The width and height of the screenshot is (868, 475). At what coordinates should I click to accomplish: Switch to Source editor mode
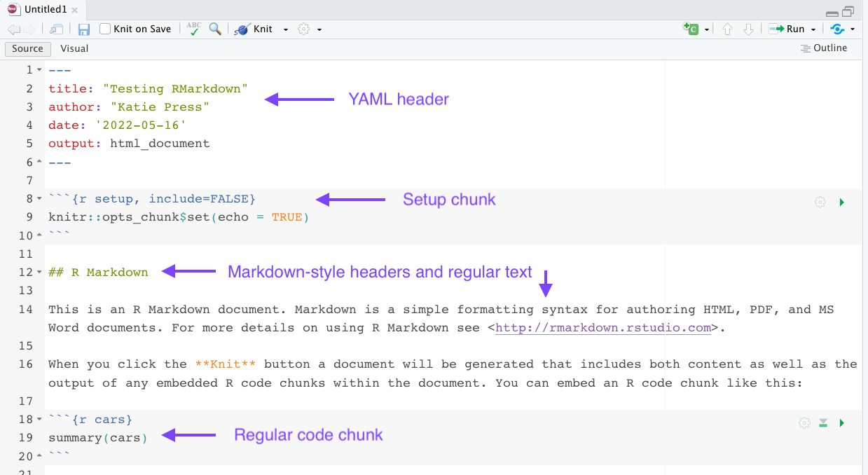(28, 48)
